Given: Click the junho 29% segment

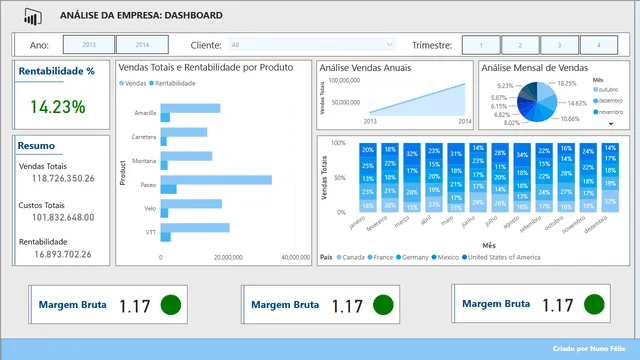Looking at the screenshot, I should point(478,202).
